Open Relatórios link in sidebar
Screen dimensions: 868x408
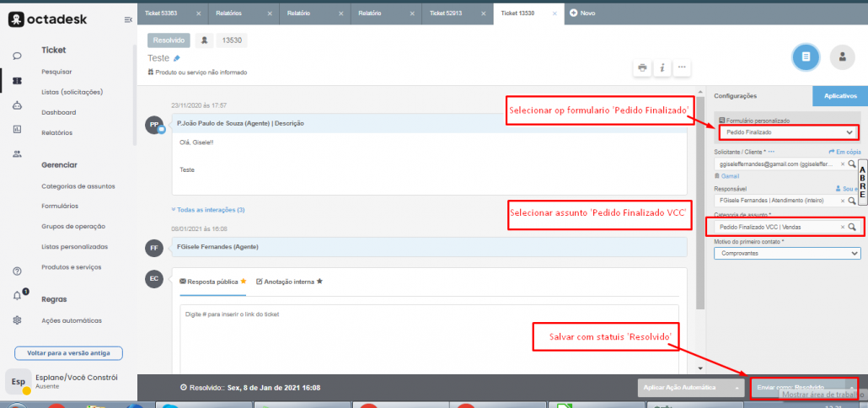coord(56,132)
